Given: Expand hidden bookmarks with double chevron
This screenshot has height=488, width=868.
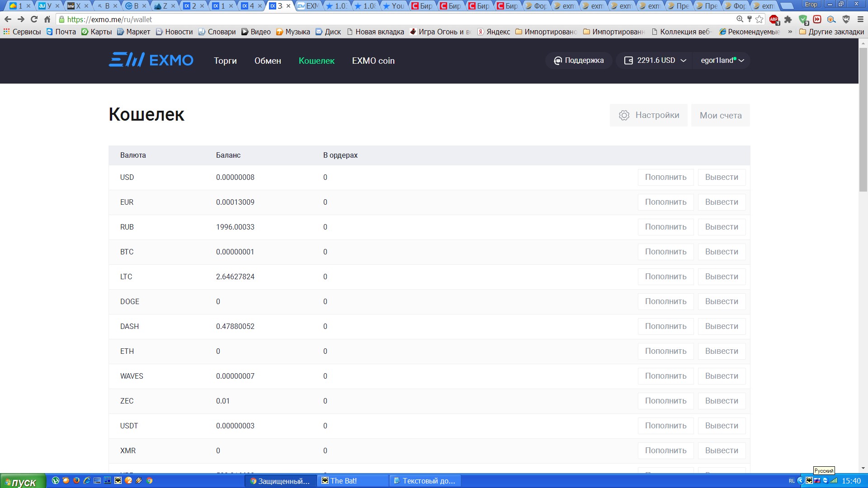Looking at the screenshot, I should tap(790, 32).
